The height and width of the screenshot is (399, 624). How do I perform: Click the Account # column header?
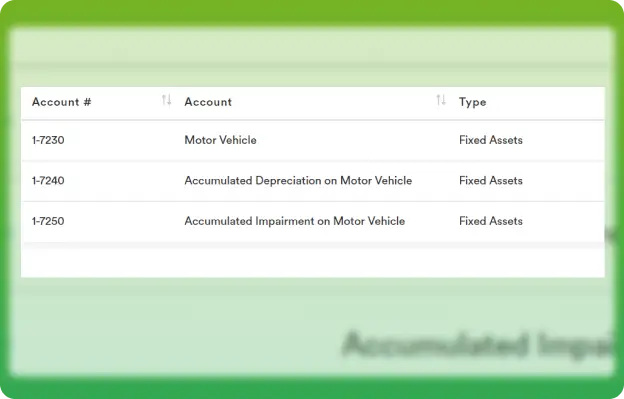61,102
